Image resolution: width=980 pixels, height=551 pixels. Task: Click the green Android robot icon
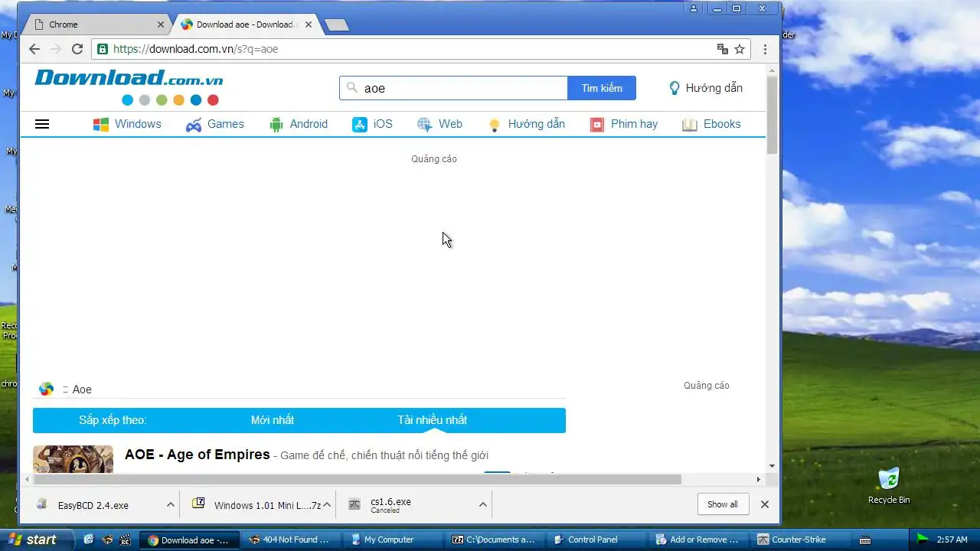pyautogui.click(x=276, y=125)
